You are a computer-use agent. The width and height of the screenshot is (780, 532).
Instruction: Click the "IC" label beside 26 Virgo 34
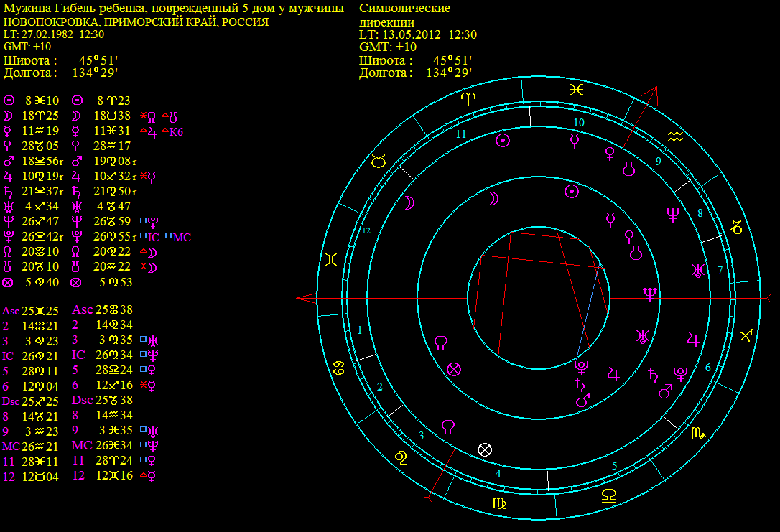pyautogui.click(x=78, y=355)
